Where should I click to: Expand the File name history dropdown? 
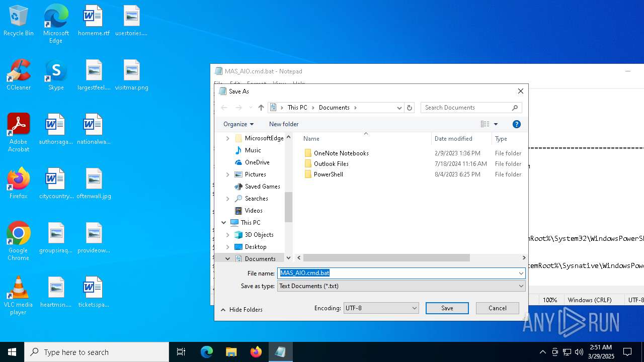click(x=521, y=273)
